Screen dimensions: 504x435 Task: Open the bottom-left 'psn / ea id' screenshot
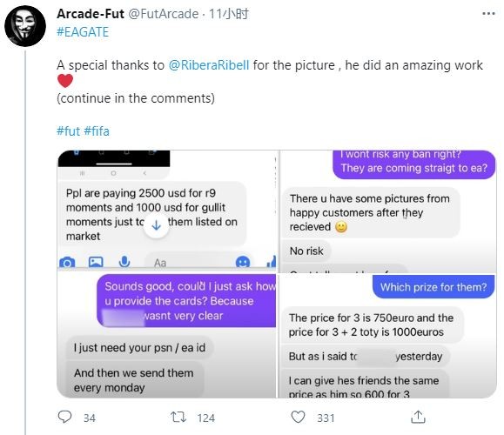click(166, 336)
